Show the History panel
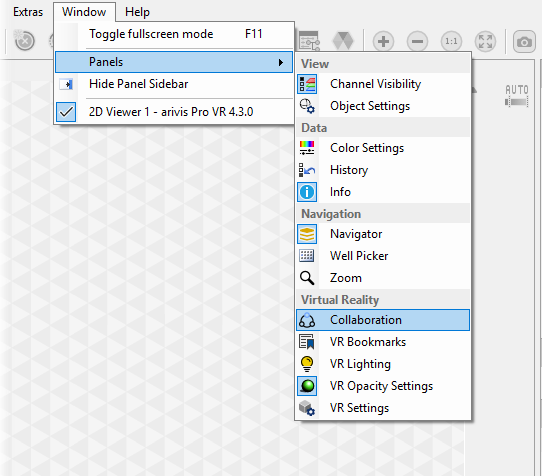Image resolution: width=542 pixels, height=476 pixels. (383, 170)
